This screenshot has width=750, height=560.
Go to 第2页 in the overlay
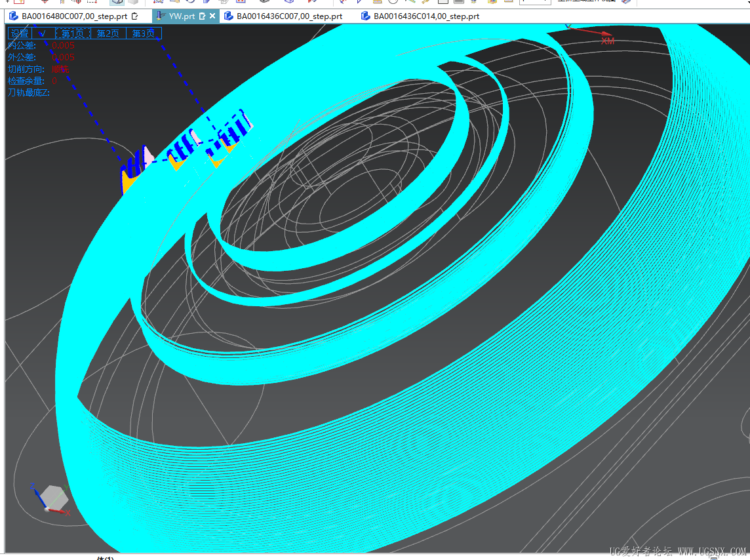[x=108, y=33]
